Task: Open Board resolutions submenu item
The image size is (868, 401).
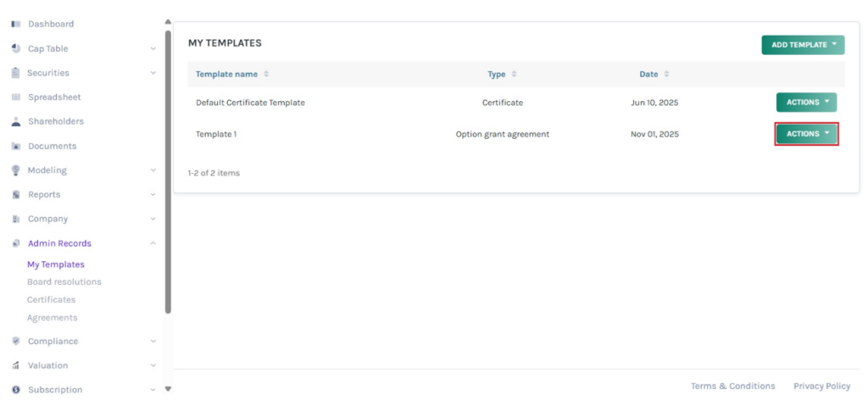Action: click(64, 281)
